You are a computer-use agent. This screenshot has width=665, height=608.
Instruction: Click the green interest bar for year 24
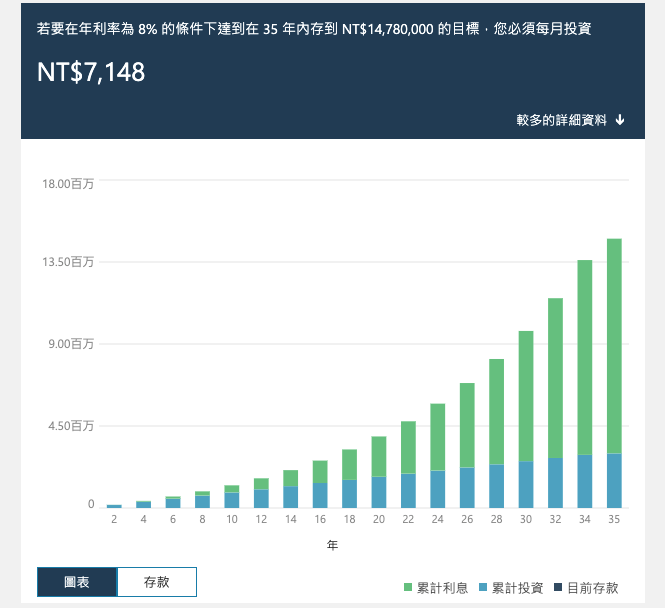(438, 437)
